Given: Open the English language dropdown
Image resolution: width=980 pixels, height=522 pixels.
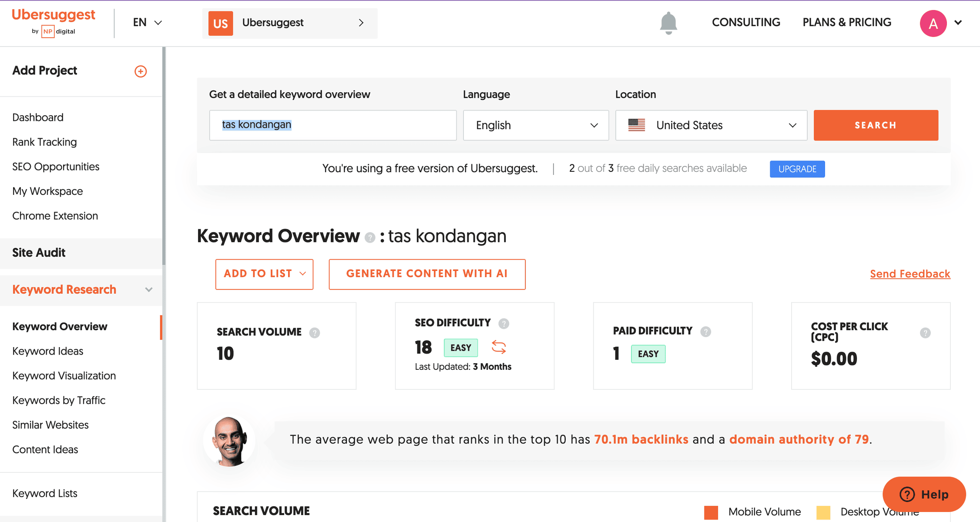Looking at the screenshot, I should click(536, 125).
